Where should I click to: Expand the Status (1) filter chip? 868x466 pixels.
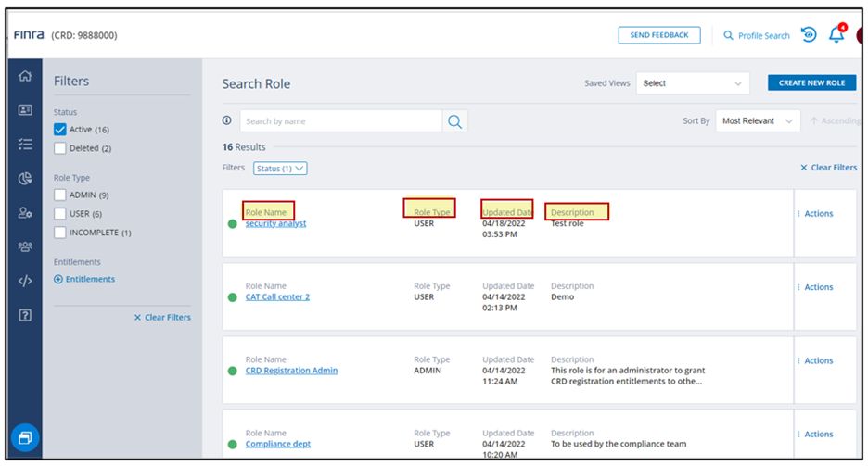click(x=280, y=169)
